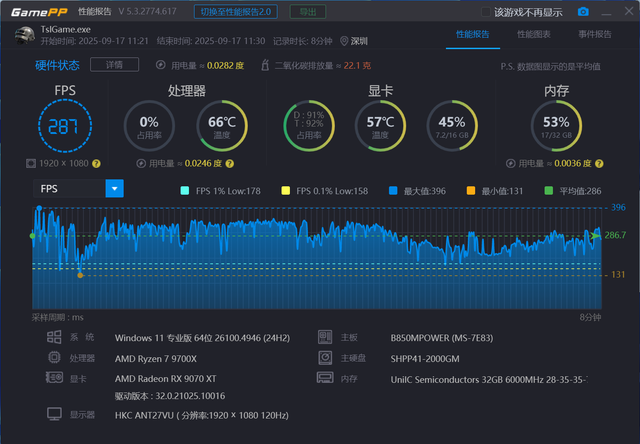Click the FPS dropdown blue arrow button

[114, 189]
